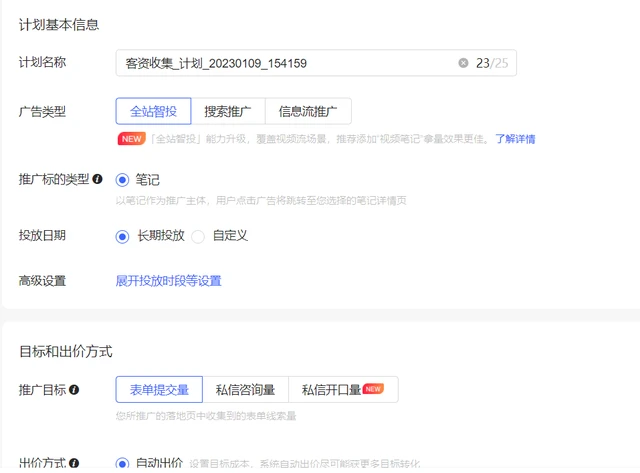Viewport: 640px width, 473px height.
Task: Clear the plan name with the X icon
Action: pyautogui.click(x=463, y=63)
